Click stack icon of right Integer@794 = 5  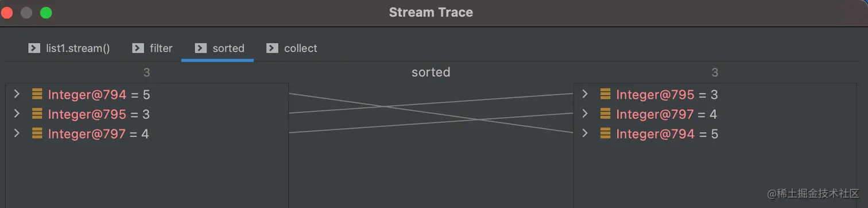pos(605,133)
